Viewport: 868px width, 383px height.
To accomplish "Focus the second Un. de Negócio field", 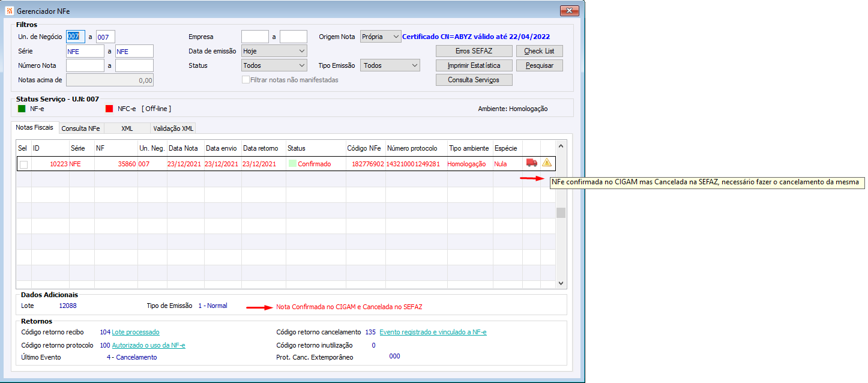I will [x=105, y=37].
